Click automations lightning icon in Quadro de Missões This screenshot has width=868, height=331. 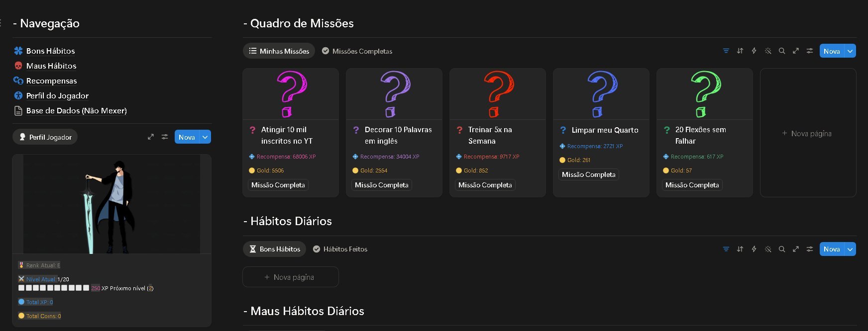pyautogui.click(x=754, y=51)
